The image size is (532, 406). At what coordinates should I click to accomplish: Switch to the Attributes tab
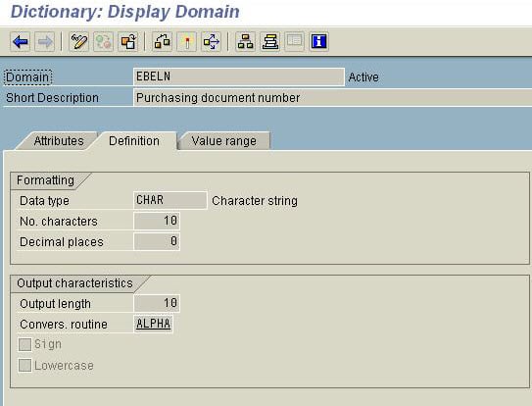point(59,140)
